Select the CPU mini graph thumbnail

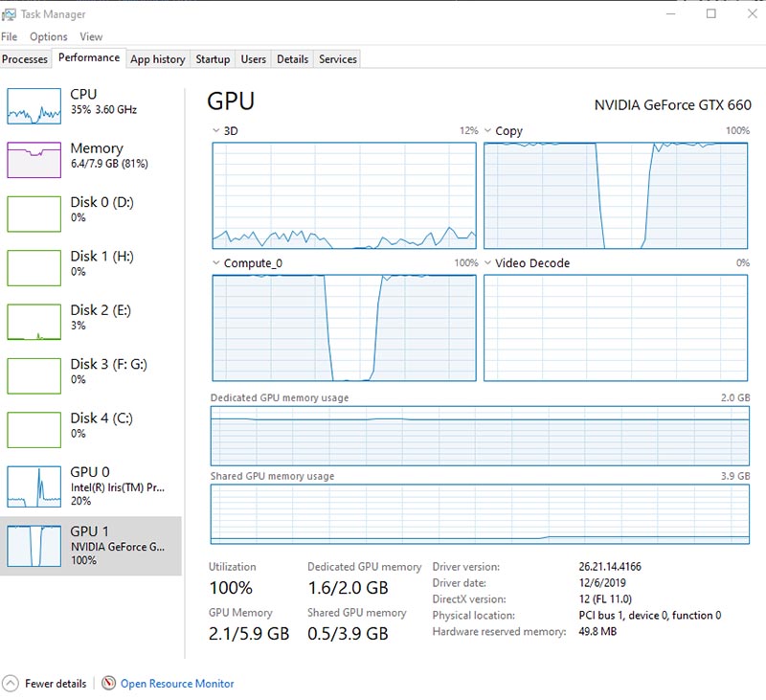[34, 106]
